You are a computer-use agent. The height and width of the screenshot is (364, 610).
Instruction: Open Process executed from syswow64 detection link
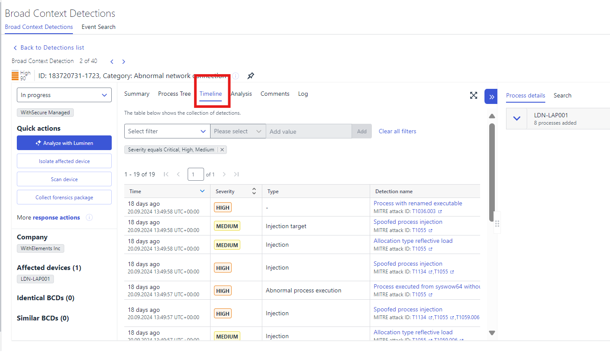(x=427, y=286)
